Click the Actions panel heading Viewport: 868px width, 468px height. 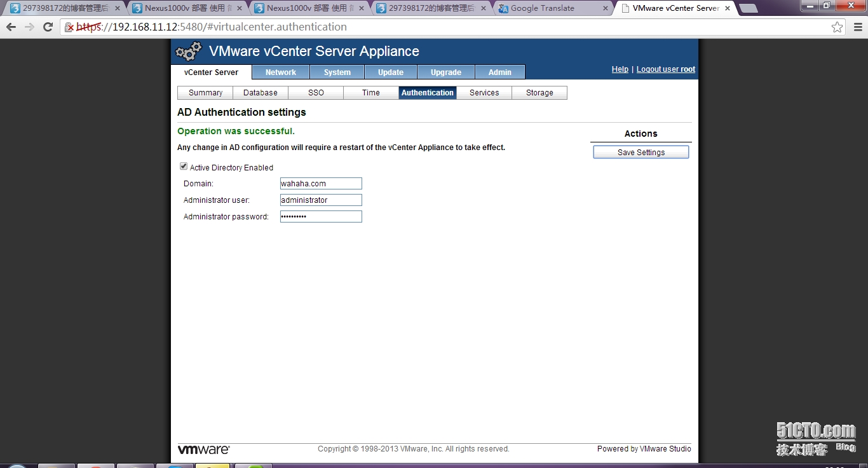click(x=641, y=134)
